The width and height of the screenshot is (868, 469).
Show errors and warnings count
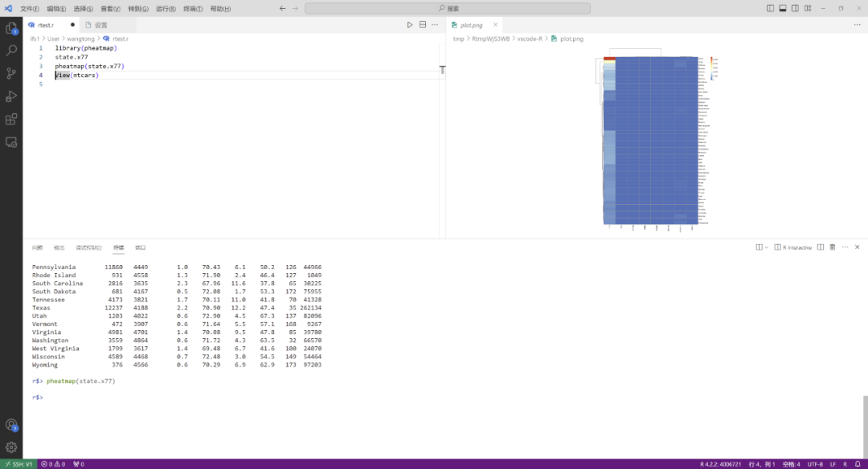[53, 464]
